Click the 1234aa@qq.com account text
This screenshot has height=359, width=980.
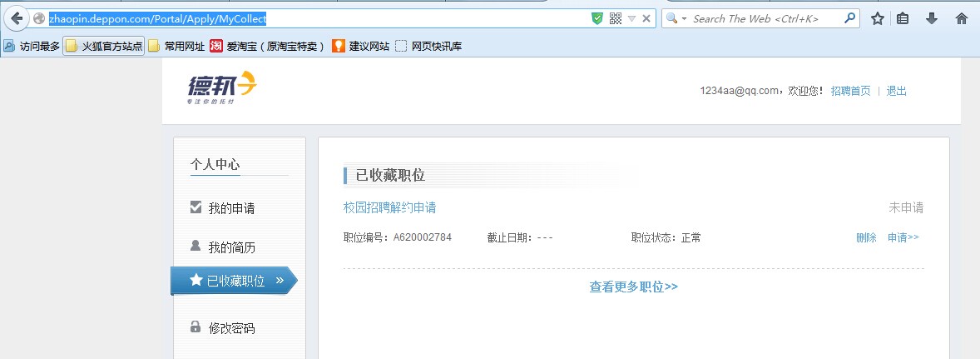pos(739,91)
